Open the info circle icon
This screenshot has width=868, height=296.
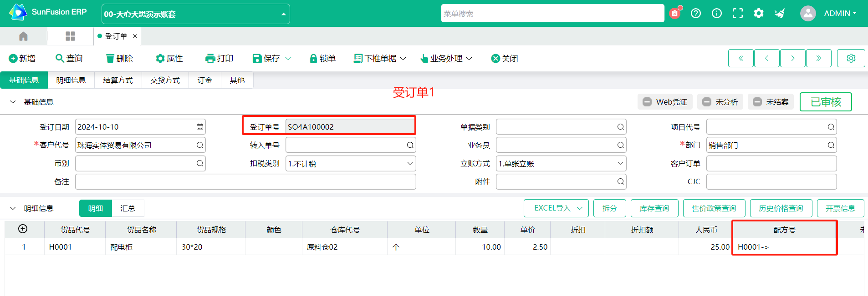717,13
